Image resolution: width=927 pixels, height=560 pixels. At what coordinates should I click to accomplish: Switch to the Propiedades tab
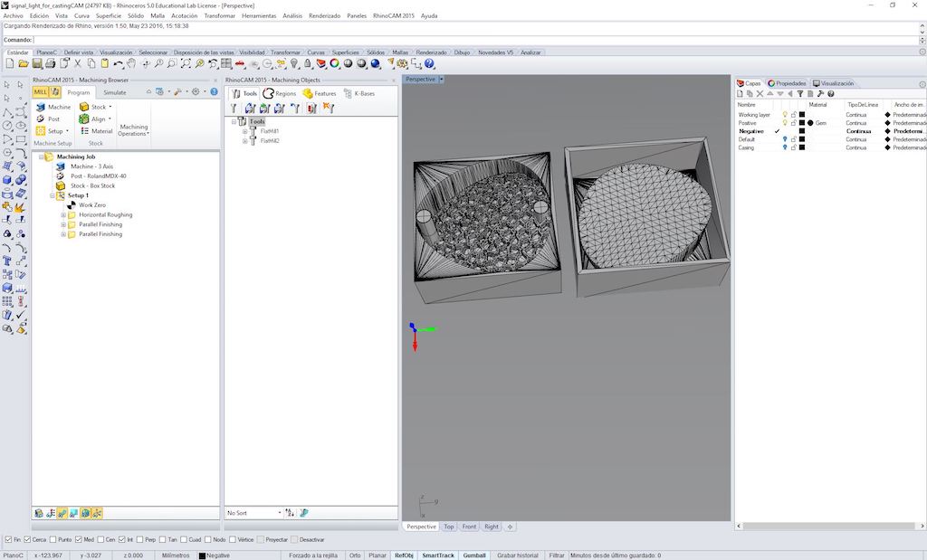787,83
